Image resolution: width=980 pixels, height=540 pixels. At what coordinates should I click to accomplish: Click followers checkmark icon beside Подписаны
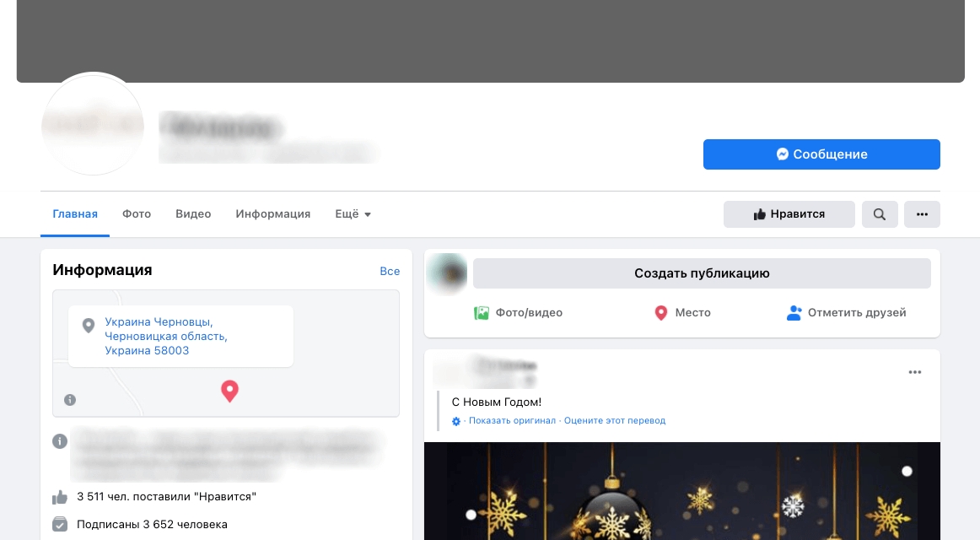pos(59,524)
